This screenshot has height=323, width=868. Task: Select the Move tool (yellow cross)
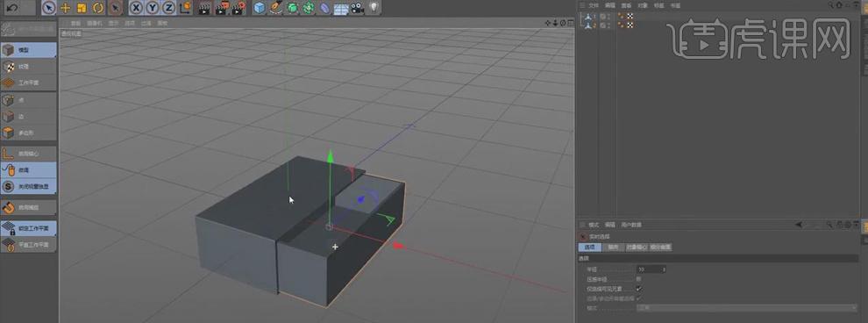[66, 8]
